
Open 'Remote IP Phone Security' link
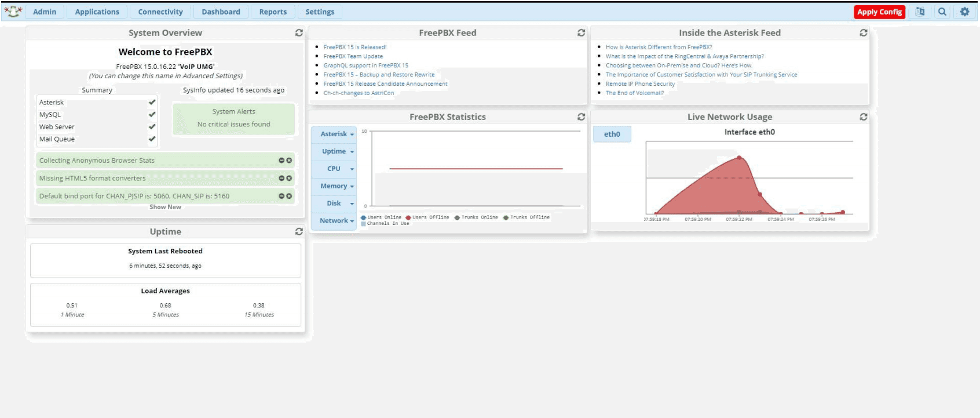640,84
